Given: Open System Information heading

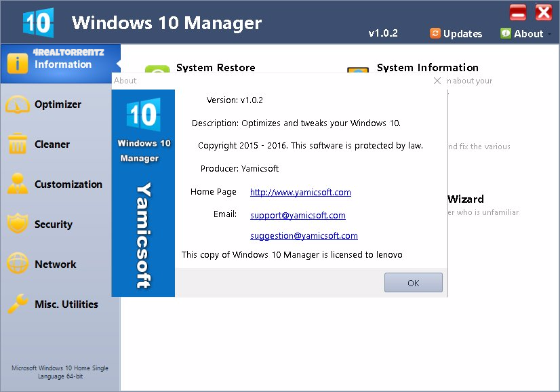Looking at the screenshot, I should (428, 68).
